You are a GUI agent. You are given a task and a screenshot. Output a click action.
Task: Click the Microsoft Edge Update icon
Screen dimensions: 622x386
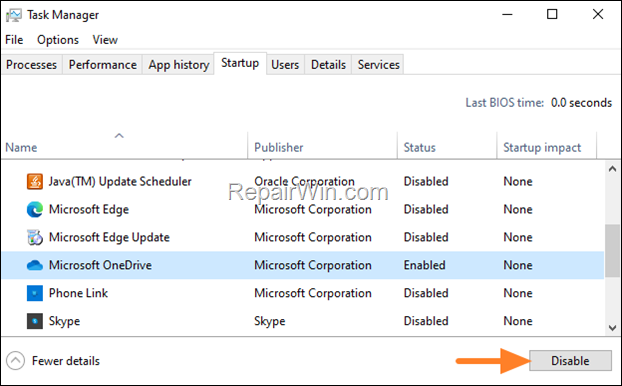tap(35, 237)
